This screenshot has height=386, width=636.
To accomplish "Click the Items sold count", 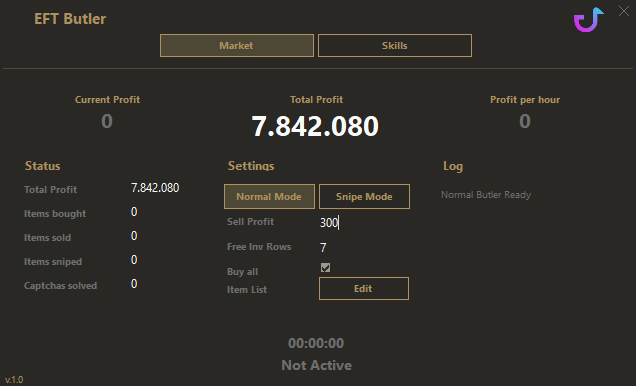I will 134,236.
